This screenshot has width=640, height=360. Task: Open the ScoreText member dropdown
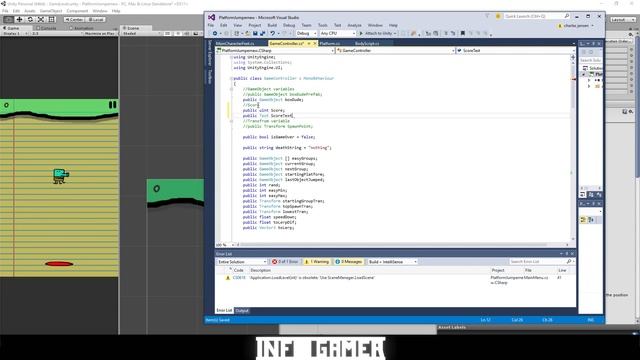pyautogui.click(x=516, y=51)
